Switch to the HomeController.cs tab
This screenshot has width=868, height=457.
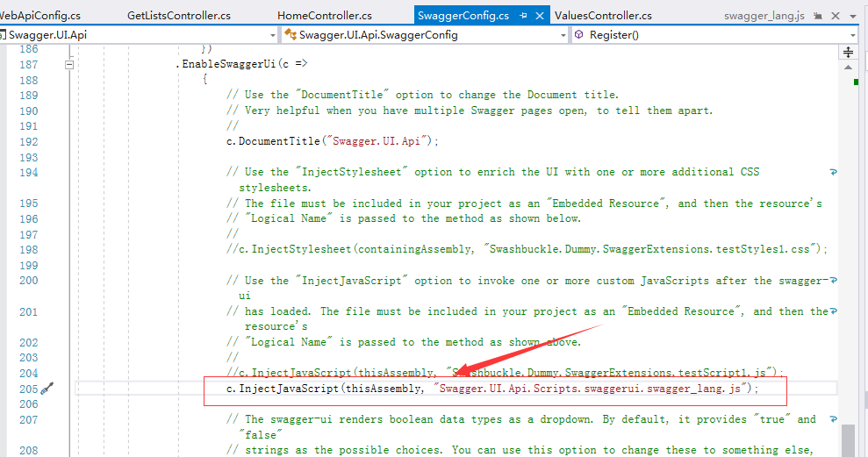click(x=325, y=16)
